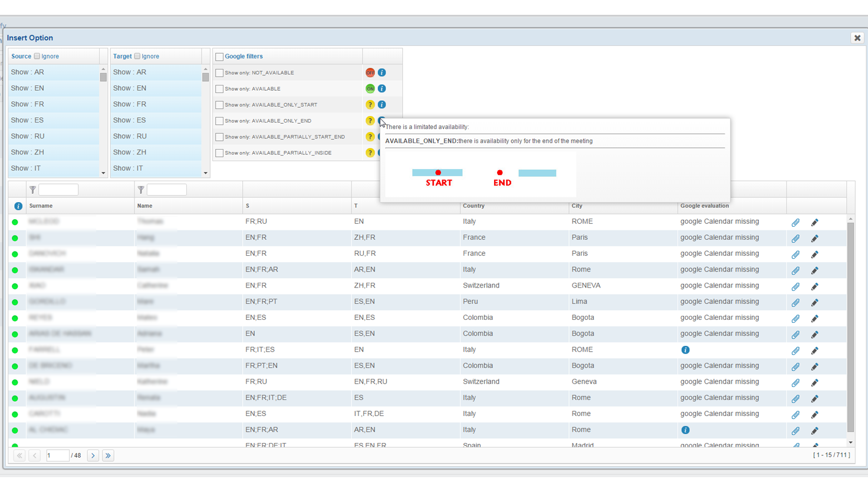Open Google evaluation info icon in FR;IT;ES row
The width and height of the screenshot is (868, 499).
tap(685, 350)
